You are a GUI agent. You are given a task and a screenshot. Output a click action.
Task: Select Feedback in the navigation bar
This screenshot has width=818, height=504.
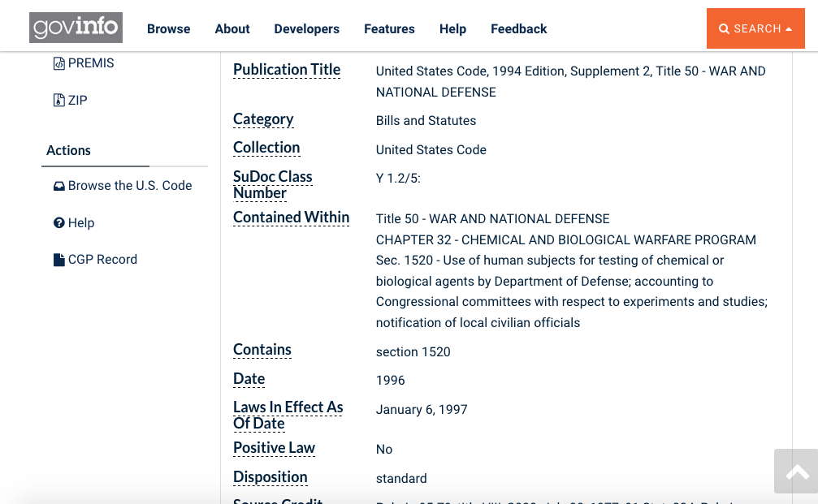[518, 29]
